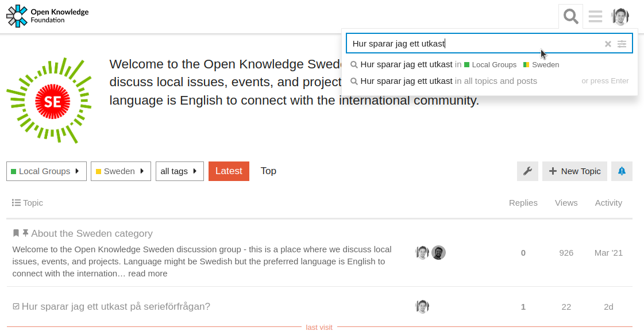Screen dimensions: 644x331
Task: Click the magnifying glass search icon
Action: (570, 16)
